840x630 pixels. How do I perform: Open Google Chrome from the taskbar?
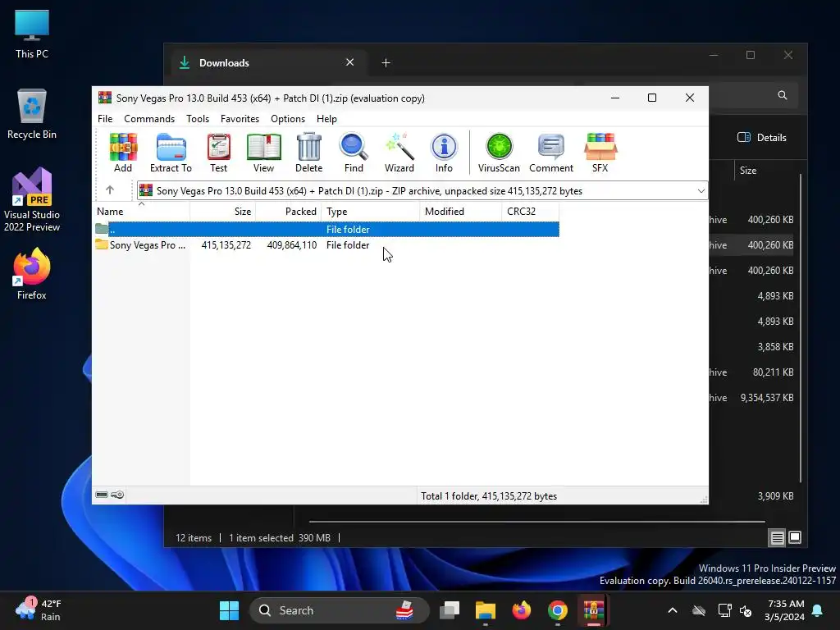[558, 610]
